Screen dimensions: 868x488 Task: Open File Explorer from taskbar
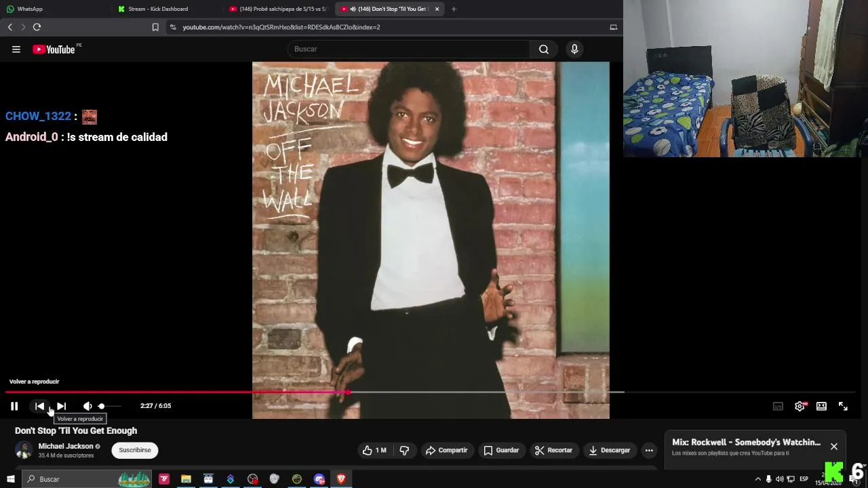click(186, 479)
